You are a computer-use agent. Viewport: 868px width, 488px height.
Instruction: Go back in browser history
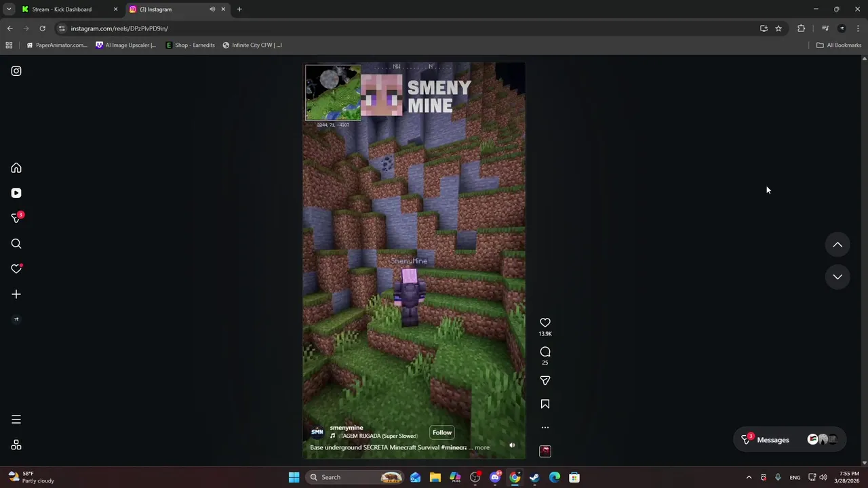(x=9, y=28)
